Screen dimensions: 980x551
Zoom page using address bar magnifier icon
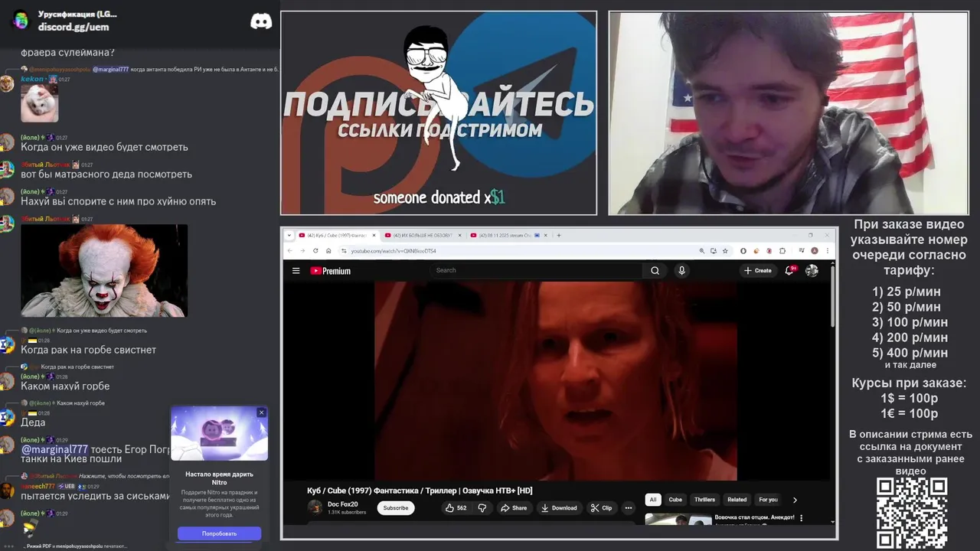click(701, 250)
